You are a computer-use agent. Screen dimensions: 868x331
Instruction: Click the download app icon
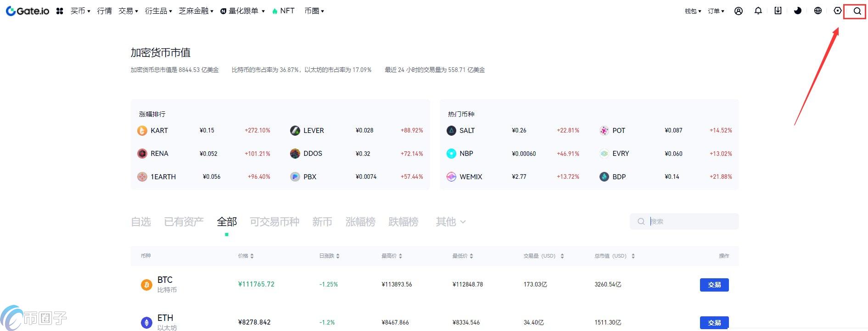[x=778, y=11]
